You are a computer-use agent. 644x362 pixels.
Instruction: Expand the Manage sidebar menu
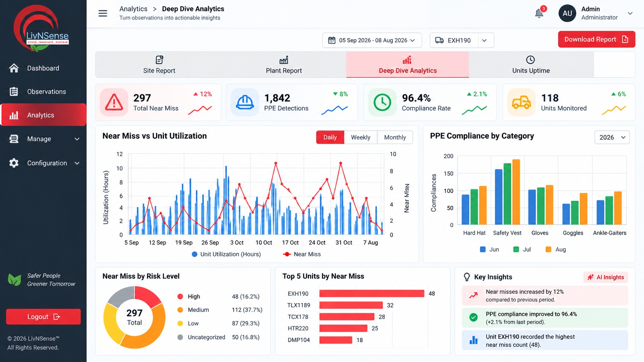click(77, 139)
